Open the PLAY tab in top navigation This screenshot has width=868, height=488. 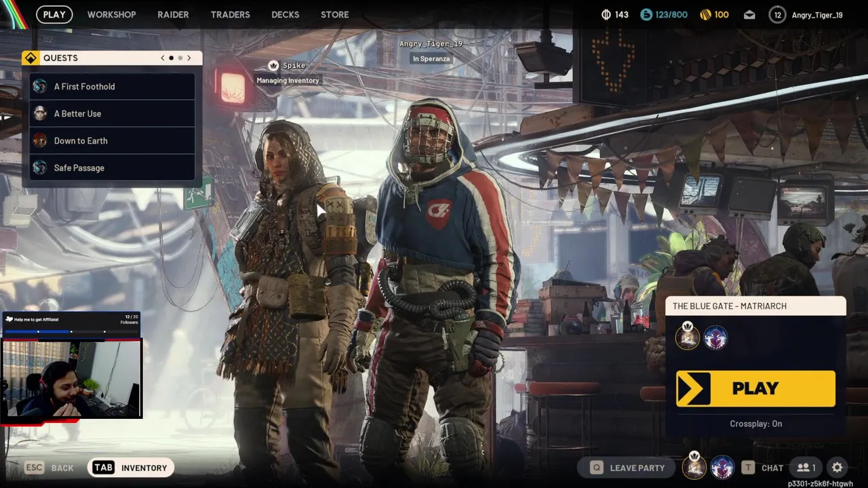[54, 14]
